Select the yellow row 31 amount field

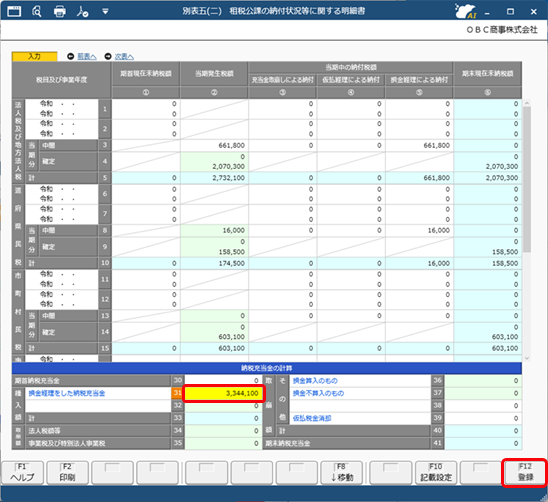223,393
